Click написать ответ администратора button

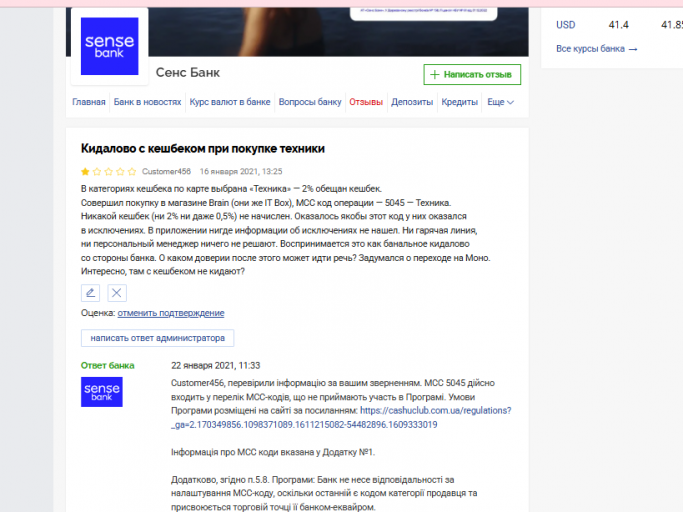pos(157,338)
